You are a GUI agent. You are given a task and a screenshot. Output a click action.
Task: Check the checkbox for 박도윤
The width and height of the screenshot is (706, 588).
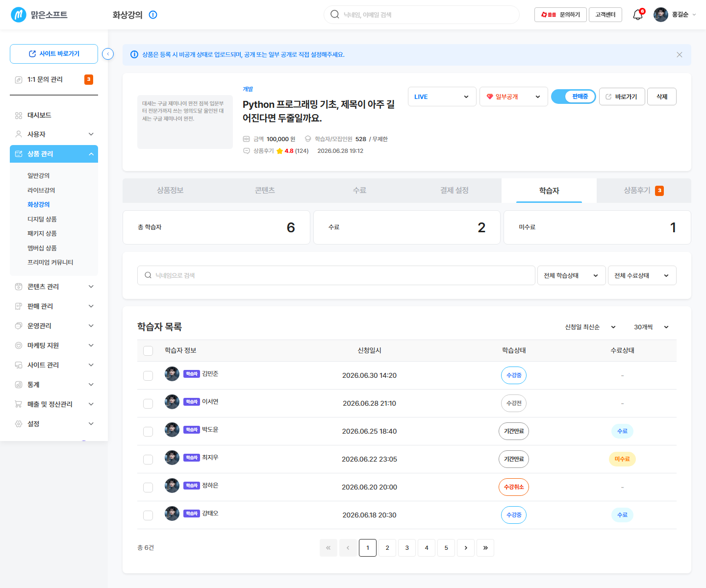(x=148, y=432)
